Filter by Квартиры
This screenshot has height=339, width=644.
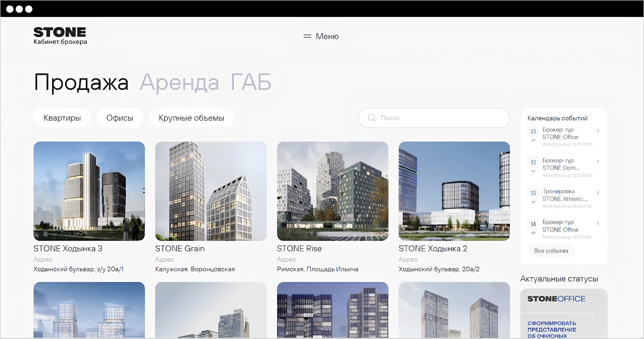click(62, 118)
